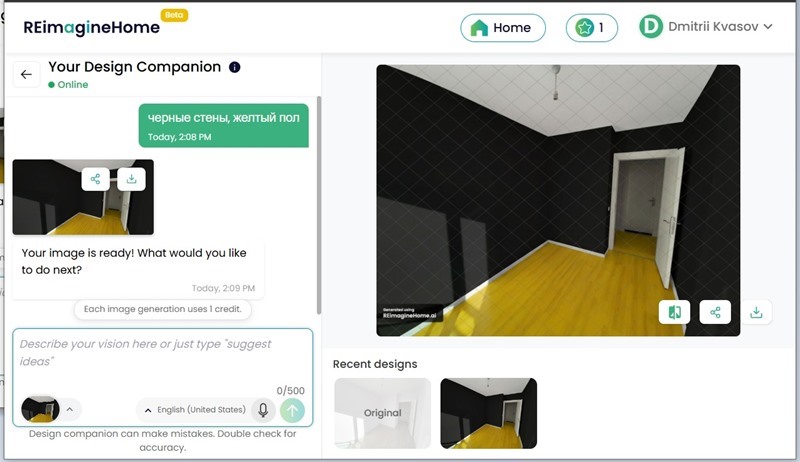800x462 pixels.
Task: Click the share icon on the main image
Action: (715, 312)
